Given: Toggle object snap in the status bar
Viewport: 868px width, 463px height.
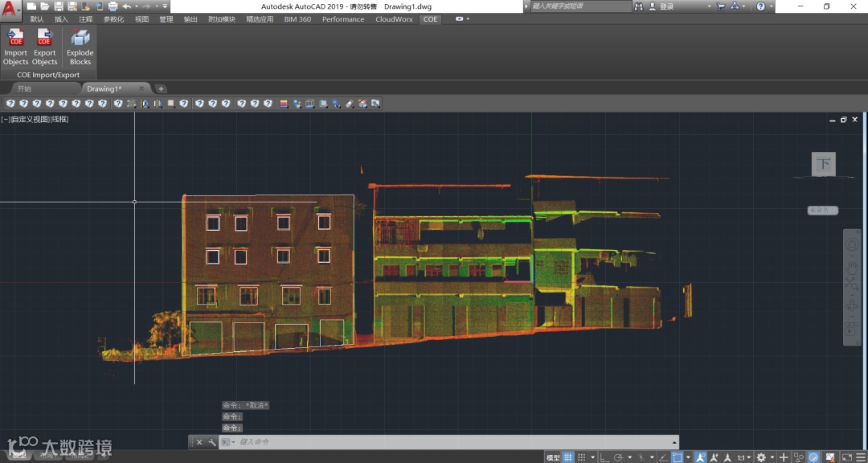Looking at the screenshot, I should click(x=677, y=457).
